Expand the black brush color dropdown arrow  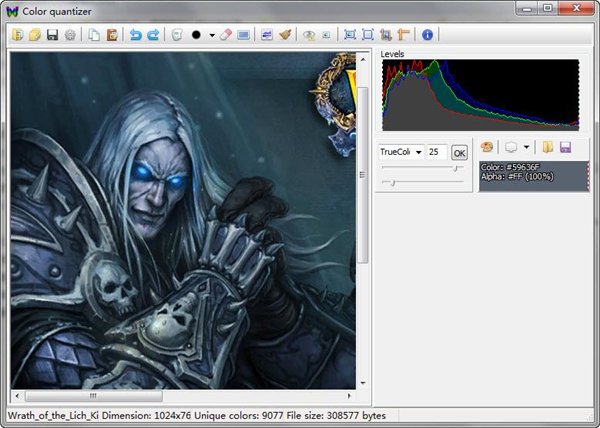pos(211,34)
